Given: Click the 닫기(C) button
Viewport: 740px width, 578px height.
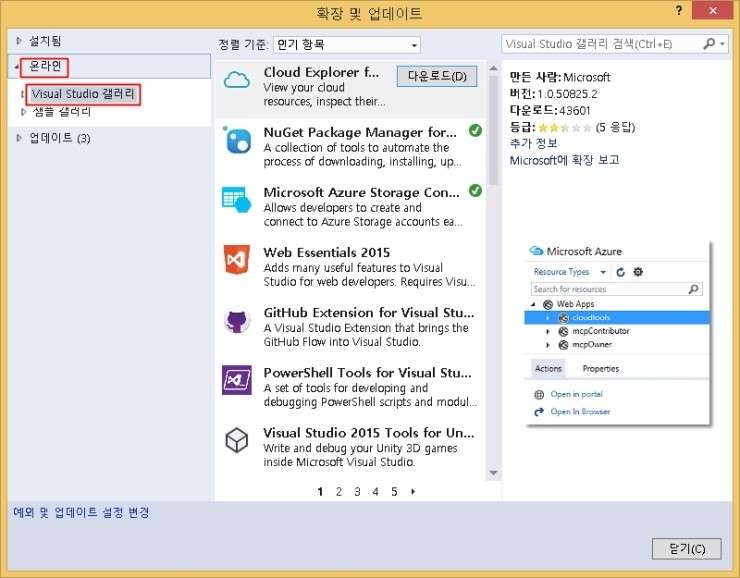Looking at the screenshot, I should pos(687,549).
